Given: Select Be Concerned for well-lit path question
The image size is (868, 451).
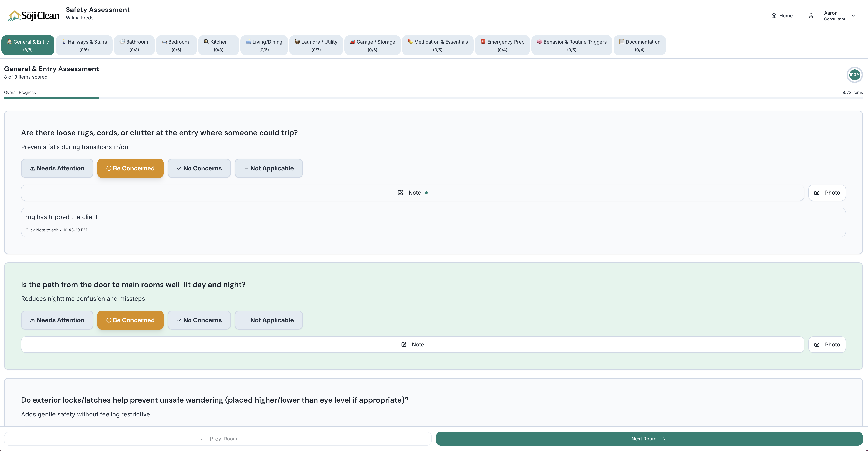Looking at the screenshot, I should [x=130, y=320].
